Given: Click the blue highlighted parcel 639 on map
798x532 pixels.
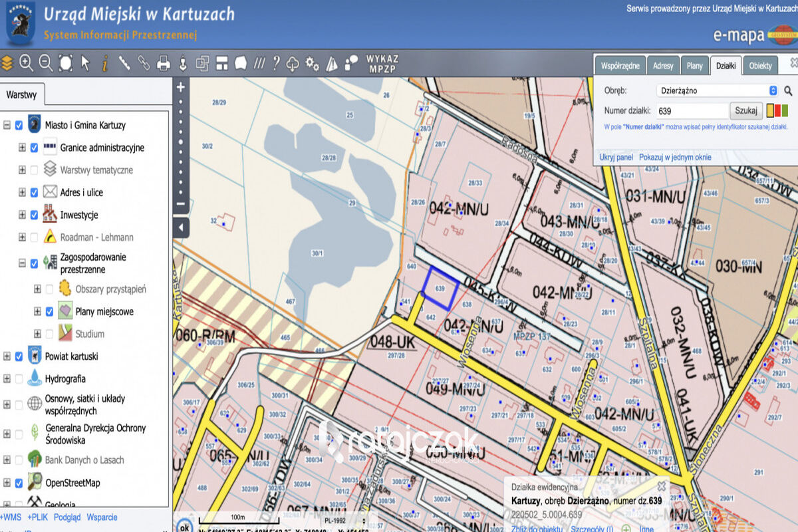Looking at the screenshot, I should [440, 289].
